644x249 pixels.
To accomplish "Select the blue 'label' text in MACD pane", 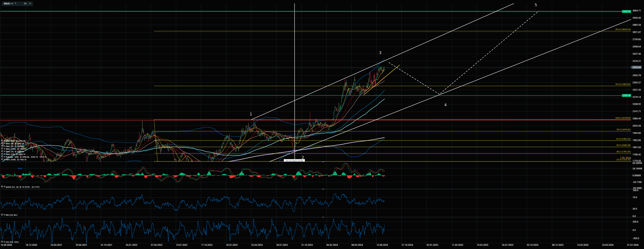I will (20, 168).
